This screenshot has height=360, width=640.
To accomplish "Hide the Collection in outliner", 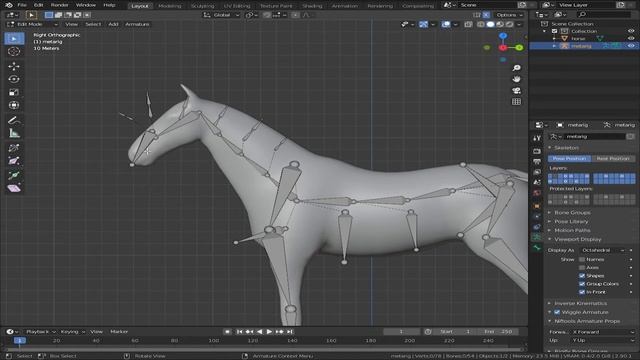I will coord(631,31).
